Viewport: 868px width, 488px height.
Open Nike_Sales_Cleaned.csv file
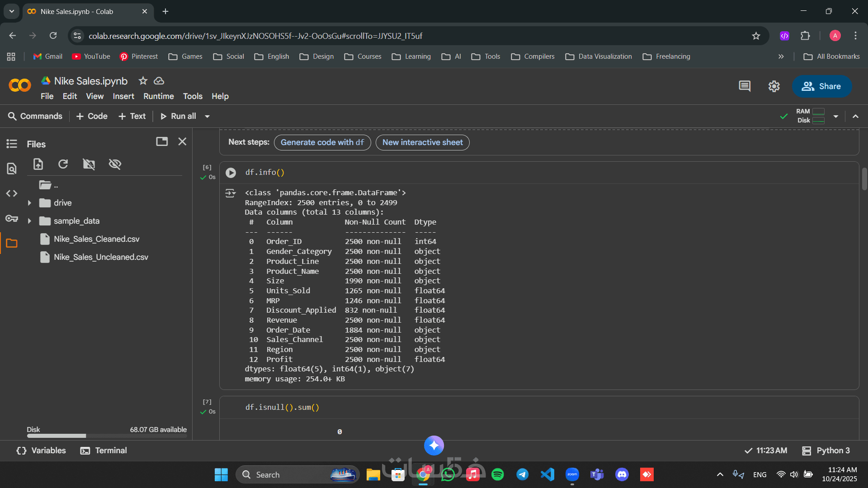96,239
